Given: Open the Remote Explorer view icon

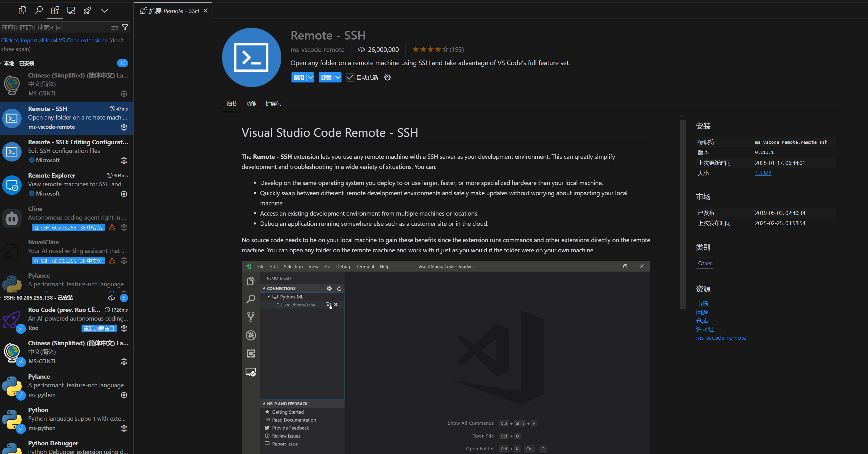Looking at the screenshot, I should click(71, 11).
